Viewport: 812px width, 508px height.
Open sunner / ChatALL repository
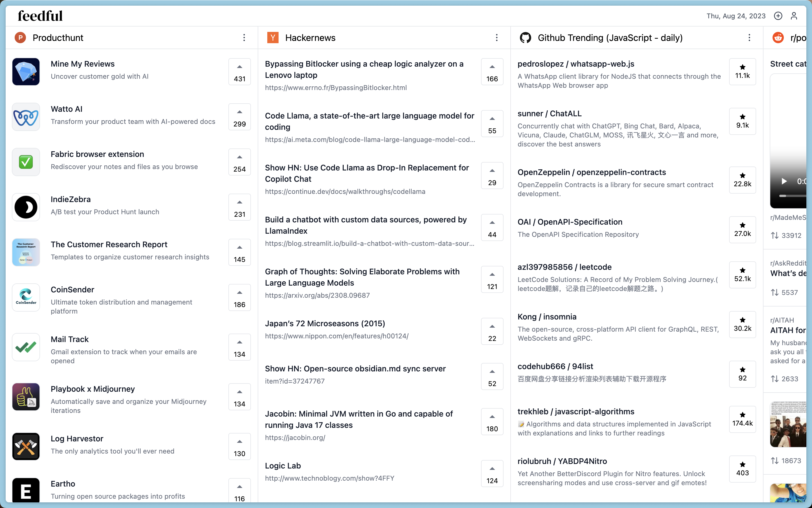(x=549, y=113)
